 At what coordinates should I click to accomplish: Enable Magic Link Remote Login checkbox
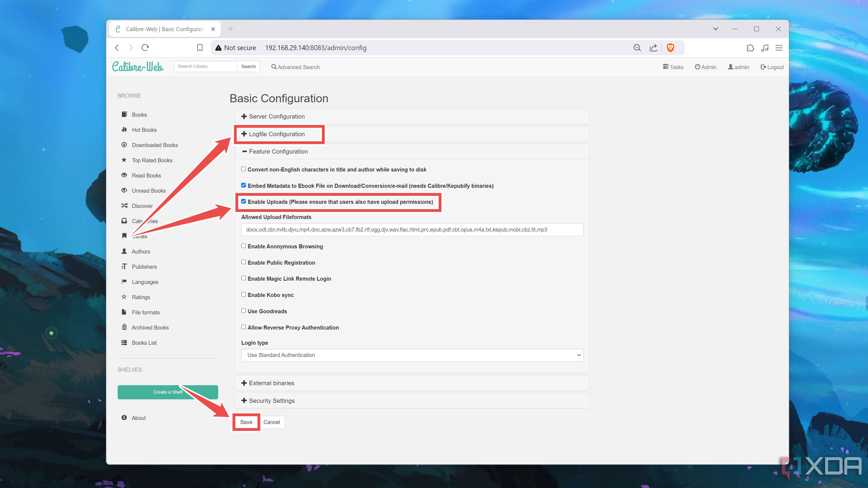[243, 278]
